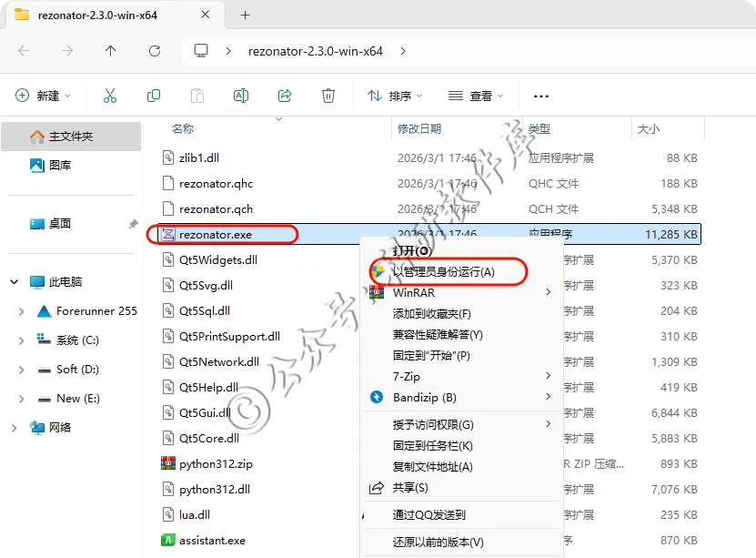756x558 pixels.
Task: Click the pin icon next to 桌面
Action: pos(133,224)
